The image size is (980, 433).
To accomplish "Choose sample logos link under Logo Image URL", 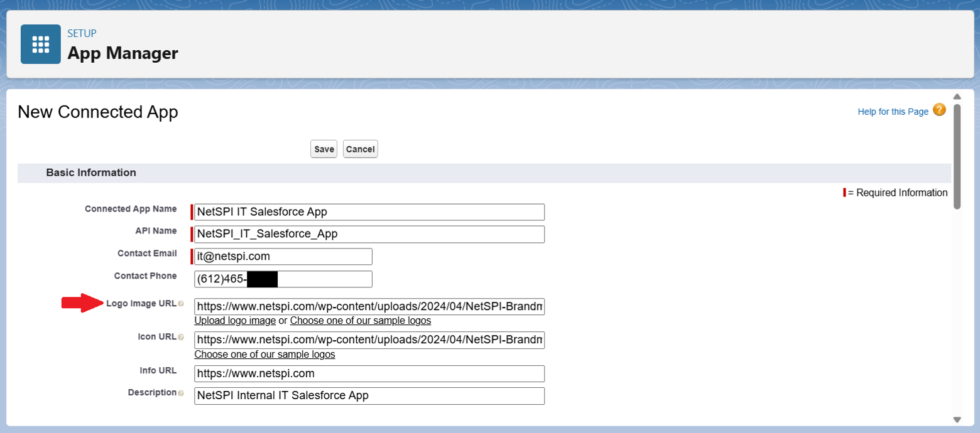I will [360, 321].
